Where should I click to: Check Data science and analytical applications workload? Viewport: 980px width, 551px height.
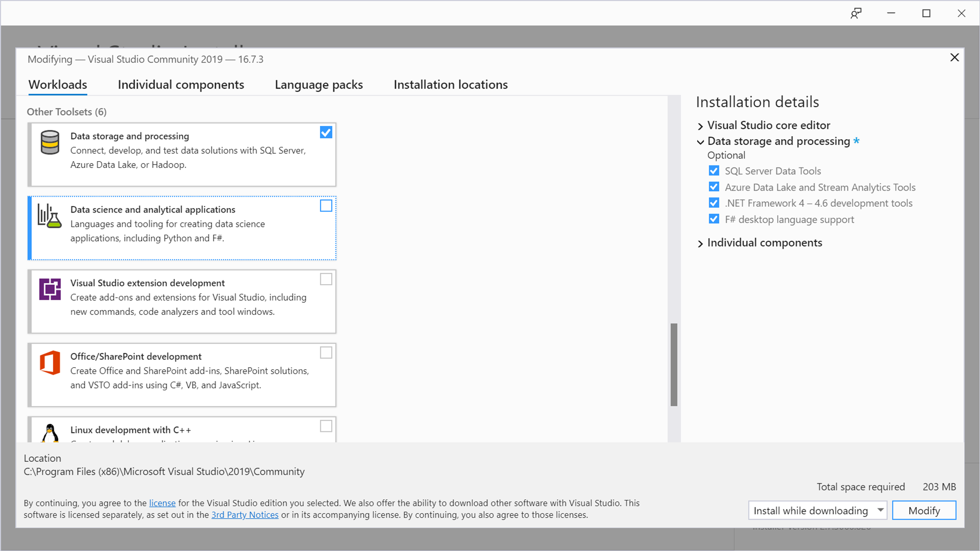(326, 206)
